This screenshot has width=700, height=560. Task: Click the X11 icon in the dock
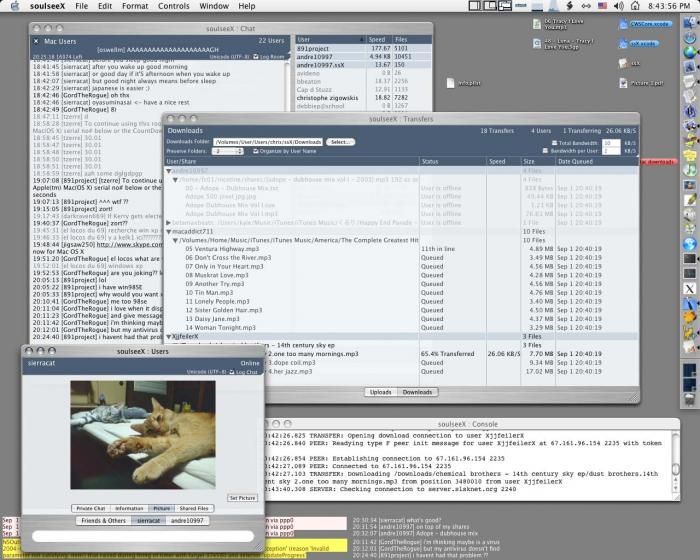click(x=689, y=289)
